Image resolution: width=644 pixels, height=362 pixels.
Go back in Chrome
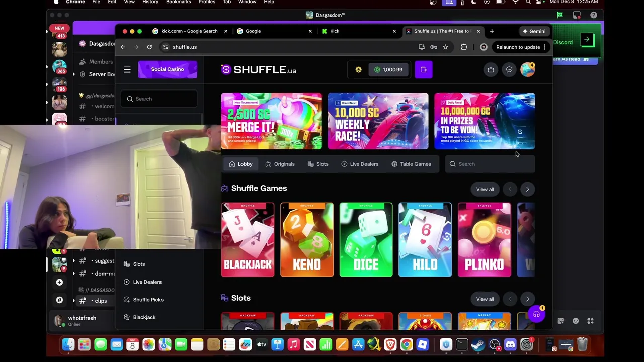tap(123, 47)
